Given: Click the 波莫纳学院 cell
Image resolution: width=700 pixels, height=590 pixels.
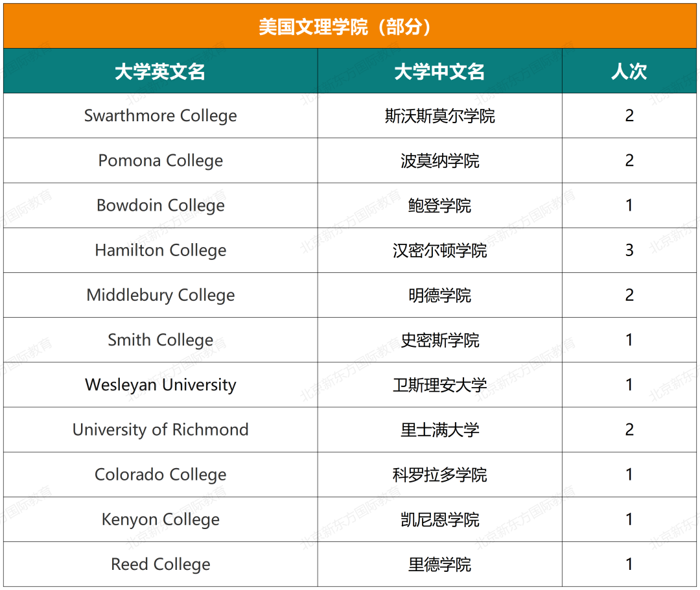Looking at the screenshot, I should 439,160.
